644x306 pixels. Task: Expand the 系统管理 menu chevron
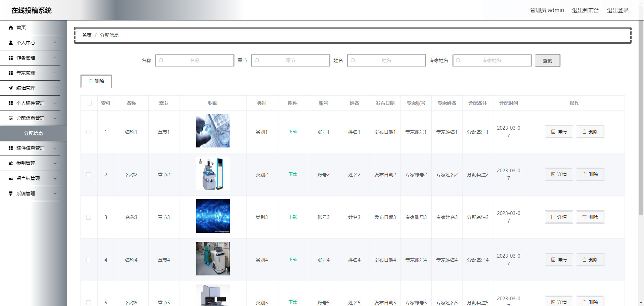(x=55, y=193)
